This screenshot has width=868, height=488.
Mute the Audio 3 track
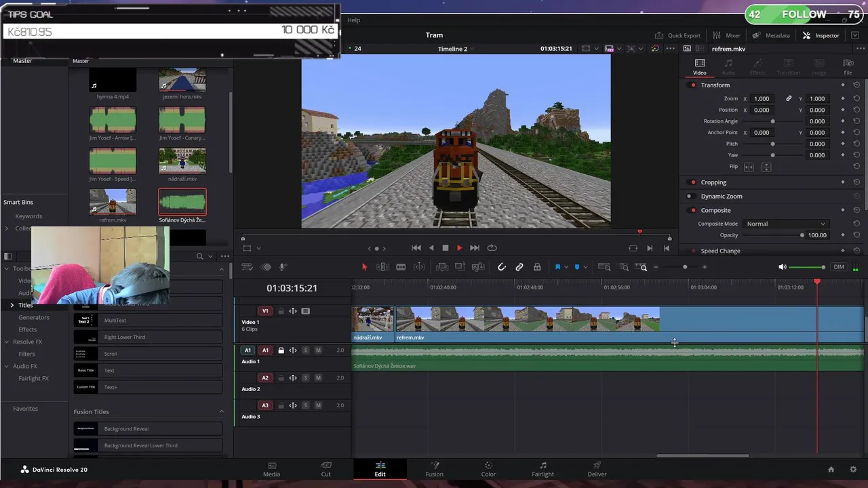coord(318,405)
